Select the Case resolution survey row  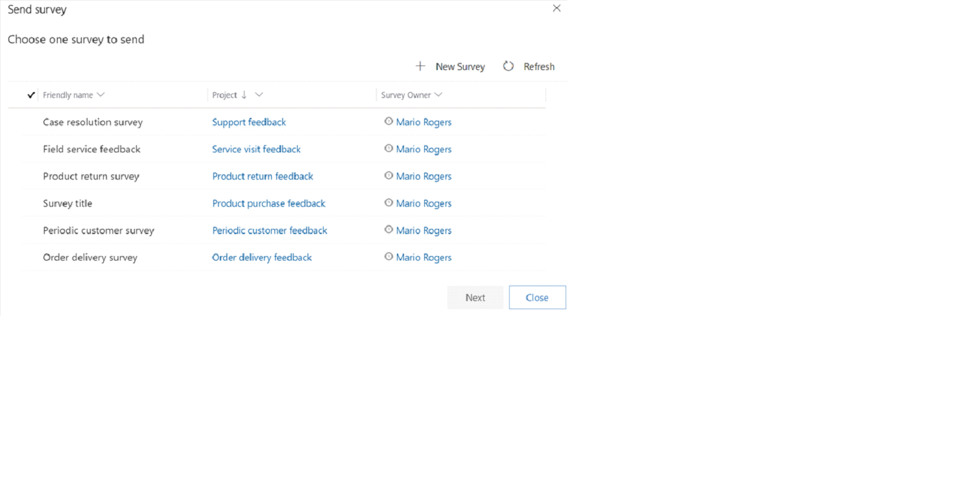tap(93, 122)
